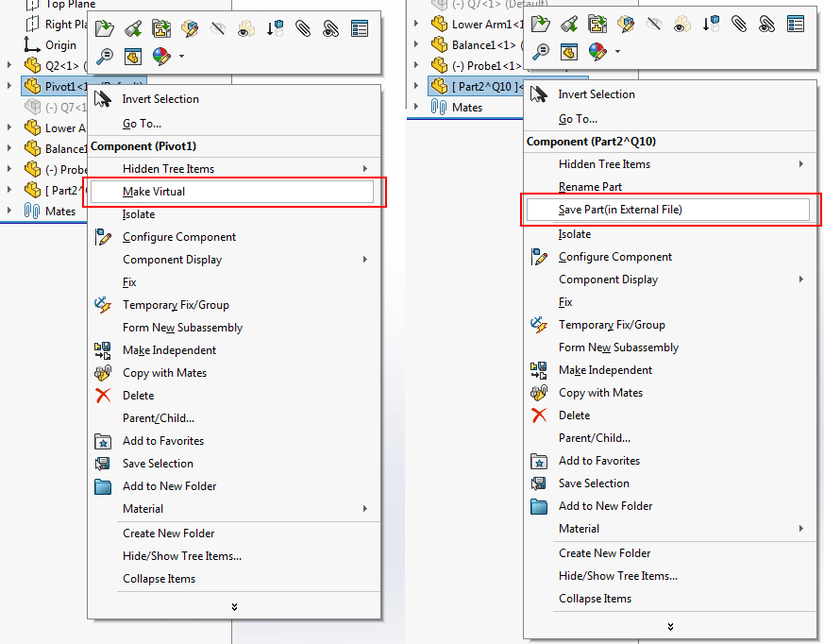The width and height of the screenshot is (824, 644).
Task: Expand more options chevron at bottom of Pivot1 menu
Action: [234, 606]
